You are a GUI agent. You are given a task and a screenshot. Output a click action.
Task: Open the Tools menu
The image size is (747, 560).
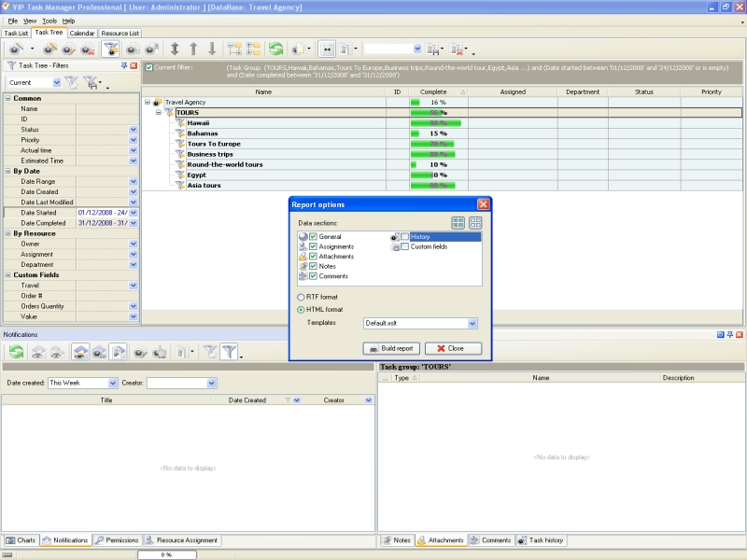pos(49,21)
